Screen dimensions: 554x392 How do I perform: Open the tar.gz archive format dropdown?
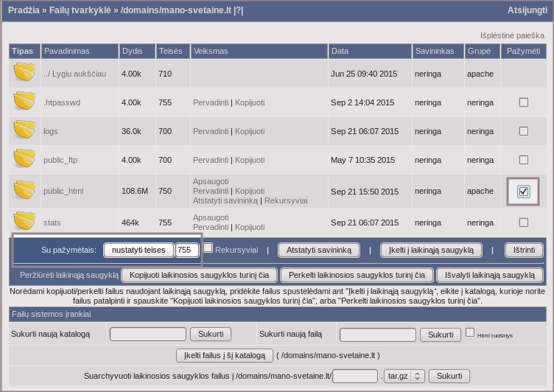tap(404, 376)
